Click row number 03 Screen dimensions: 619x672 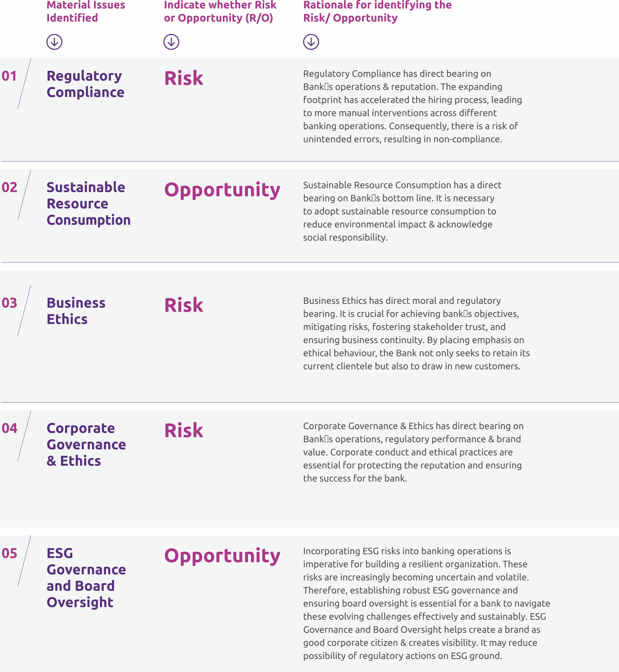point(9,303)
